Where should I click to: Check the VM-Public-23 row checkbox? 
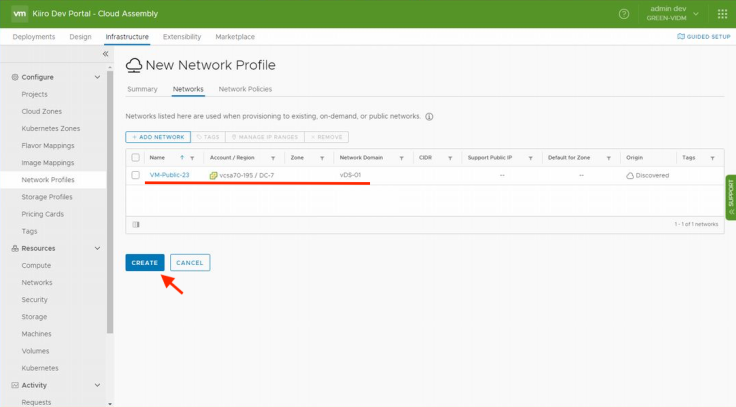136,175
